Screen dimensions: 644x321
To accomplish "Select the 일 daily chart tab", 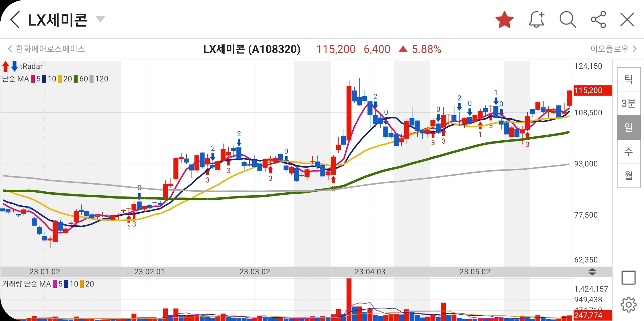I will [629, 128].
